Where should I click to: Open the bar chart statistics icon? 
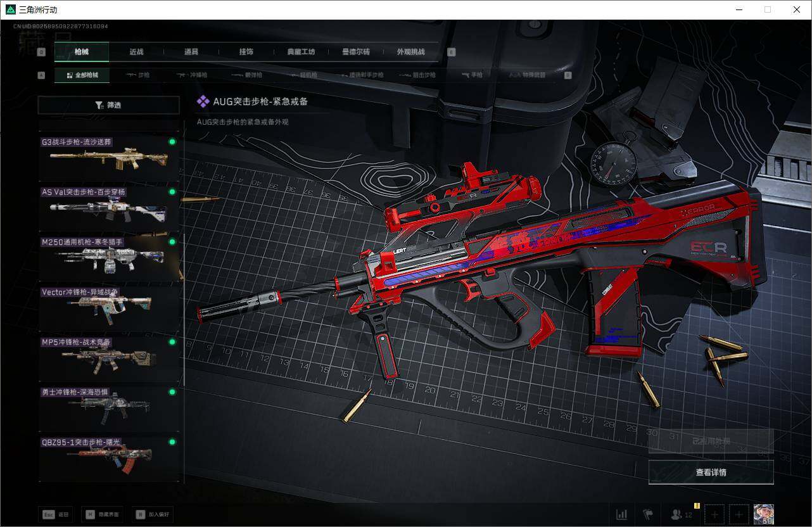[622, 514]
